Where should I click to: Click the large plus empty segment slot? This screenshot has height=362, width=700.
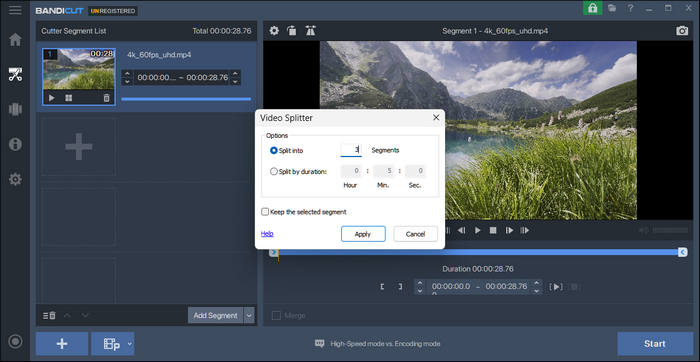pyautogui.click(x=79, y=146)
